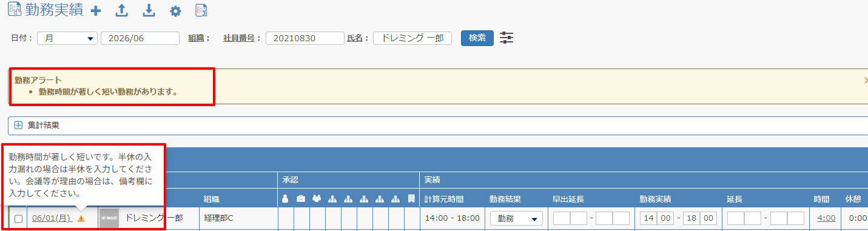Viewport: 868px width, 231px height.
Task: Click the document export icon after the gear
Action: tap(202, 10)
